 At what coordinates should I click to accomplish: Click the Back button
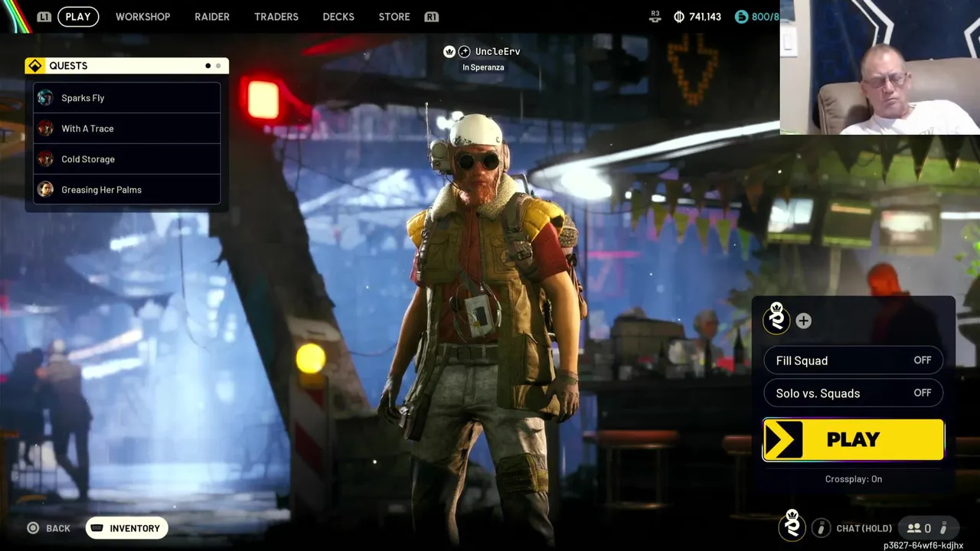[x=49, y=528]
